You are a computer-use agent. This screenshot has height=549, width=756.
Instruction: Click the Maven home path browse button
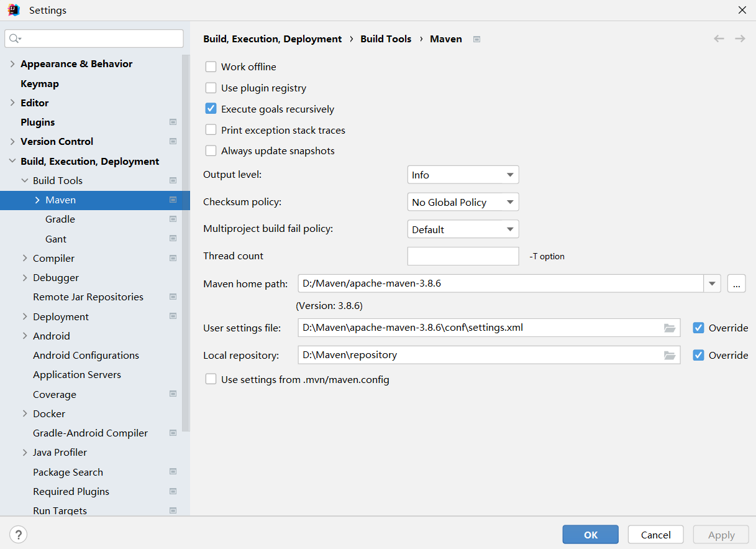pyautogui.click(x=736, y=284)
